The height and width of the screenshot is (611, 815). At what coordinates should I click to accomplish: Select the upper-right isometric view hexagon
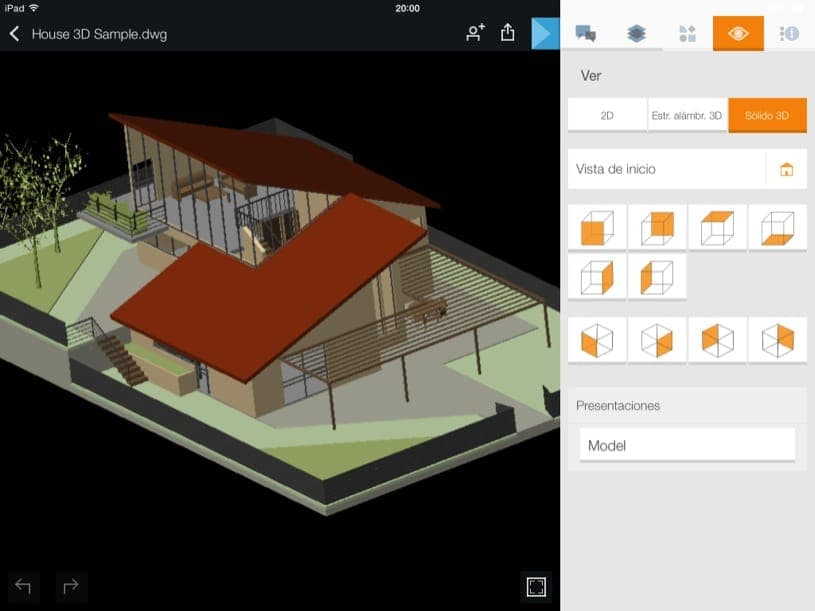(x=777, y=341)
